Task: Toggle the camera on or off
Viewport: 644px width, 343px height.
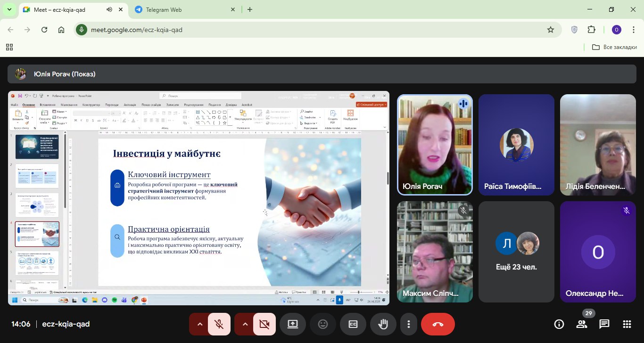Action: [264, 324]
